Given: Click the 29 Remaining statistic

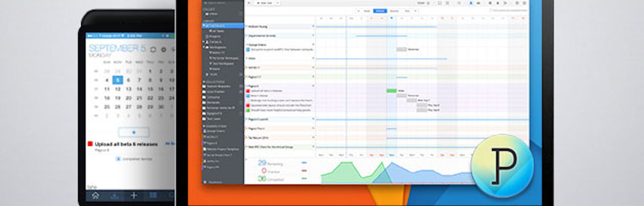Looking at the screenshot, I should (x=270, y=163).
